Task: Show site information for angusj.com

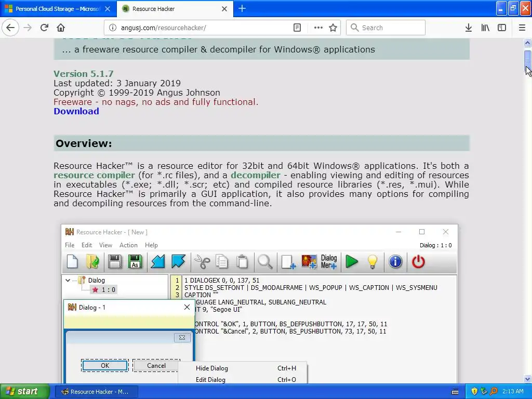Action: pyautogui.click(x=112, y=28)
